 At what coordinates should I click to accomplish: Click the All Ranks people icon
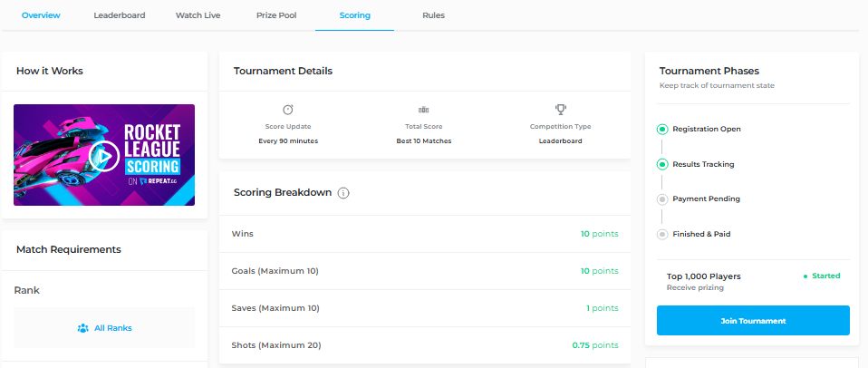pos(83,328)
